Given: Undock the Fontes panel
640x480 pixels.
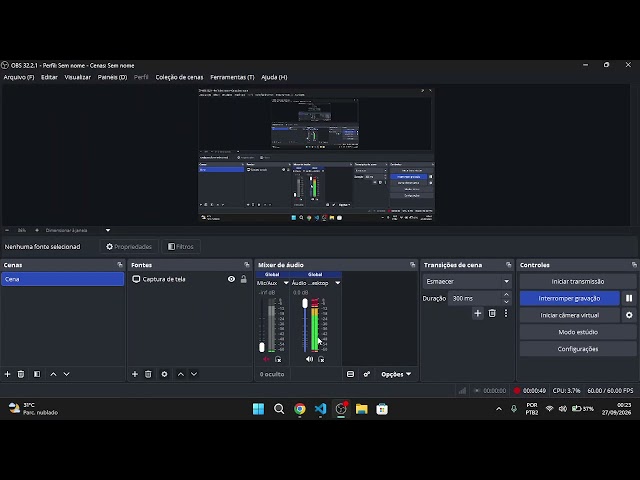Looking at the screenshot, I should tap(247, 265).
